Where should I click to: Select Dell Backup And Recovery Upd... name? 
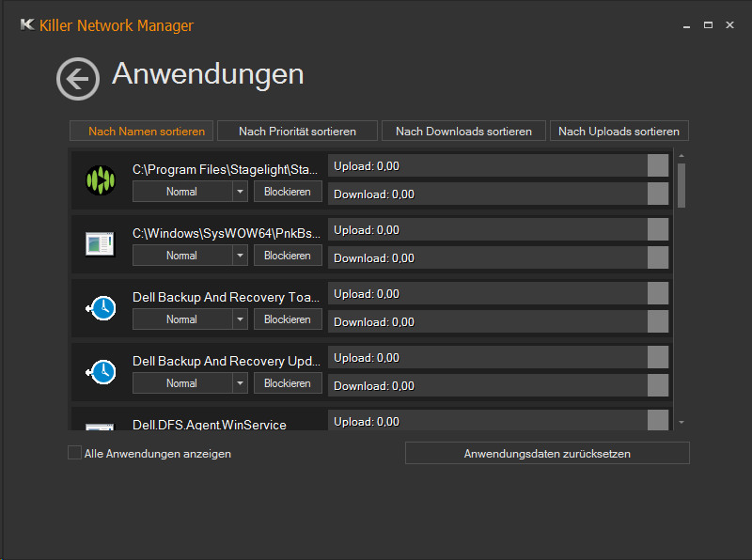pos(226,361)
